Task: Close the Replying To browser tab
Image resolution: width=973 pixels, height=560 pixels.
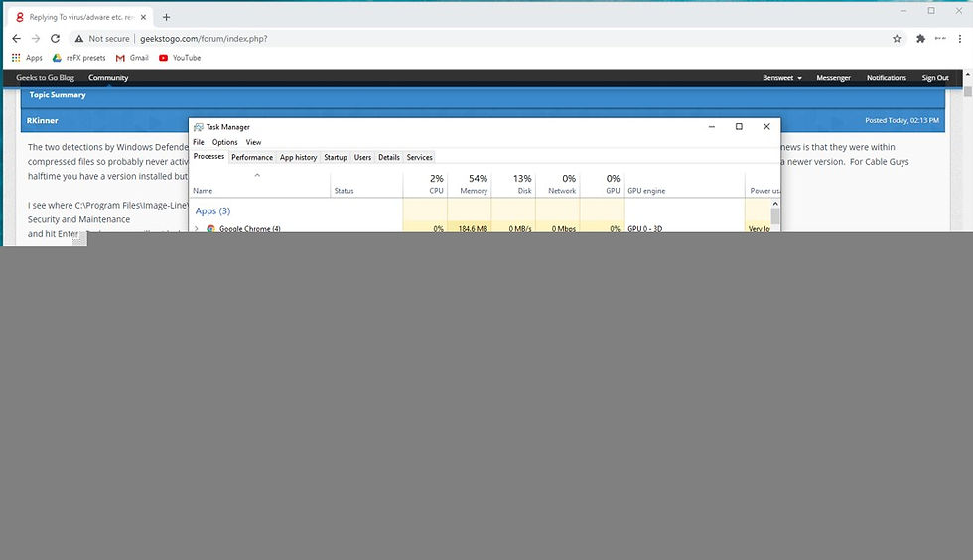Action: tap(143, 18)
